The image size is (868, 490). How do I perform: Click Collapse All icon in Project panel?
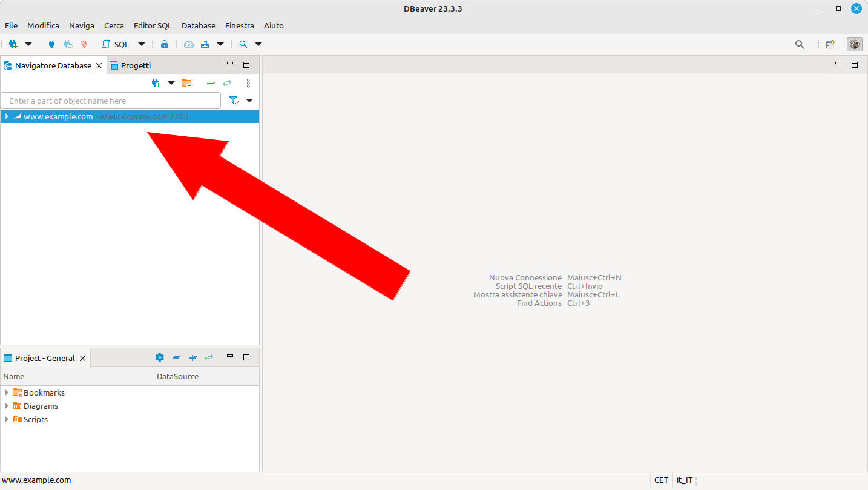coord(176,357)
